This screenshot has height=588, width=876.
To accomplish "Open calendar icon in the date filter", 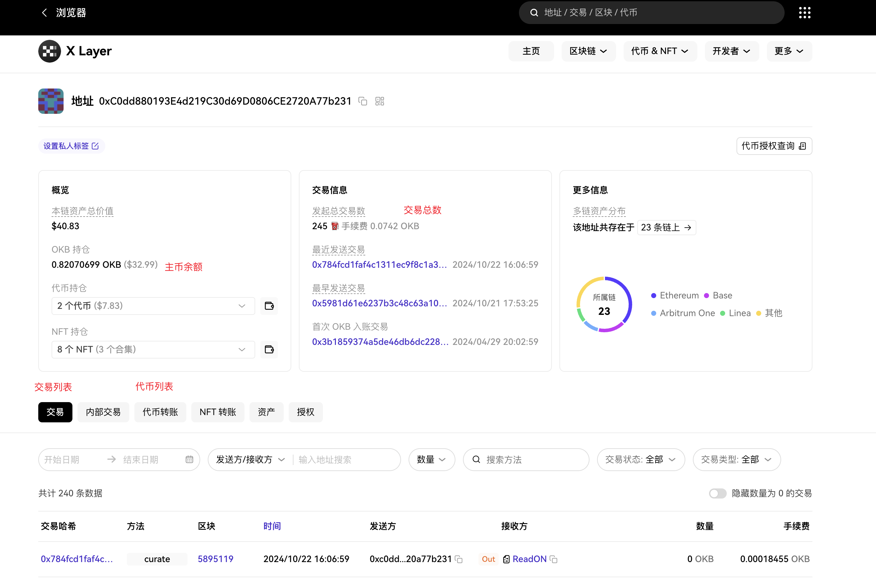I will 189,459.
